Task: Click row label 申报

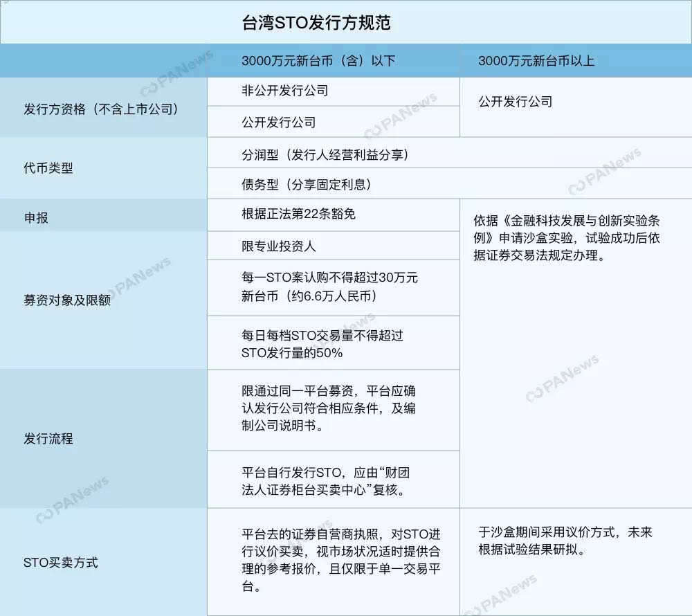Action: tap(36, 218)
